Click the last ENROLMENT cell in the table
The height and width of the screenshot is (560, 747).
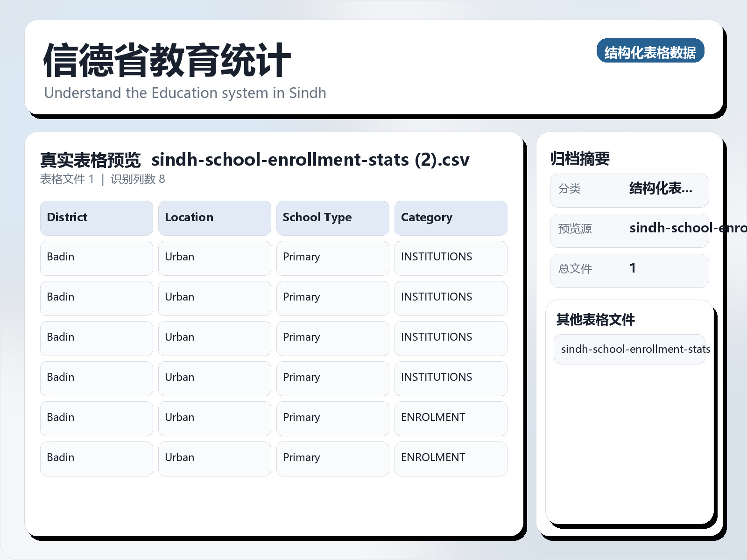point(451,458)
